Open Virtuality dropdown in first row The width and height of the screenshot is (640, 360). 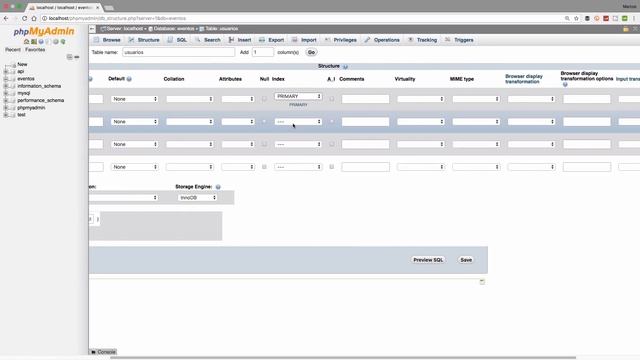coord(421,99)
